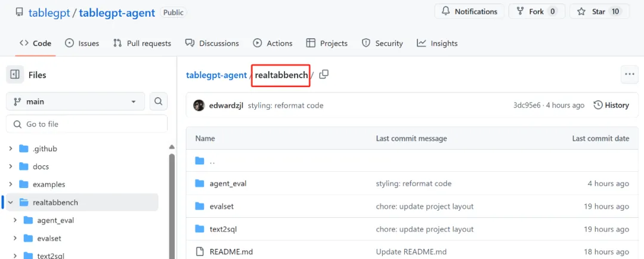The width and height of the screenshot is (644, 259).
Task: Click the file search magnifier button
Action: point(159,101)
